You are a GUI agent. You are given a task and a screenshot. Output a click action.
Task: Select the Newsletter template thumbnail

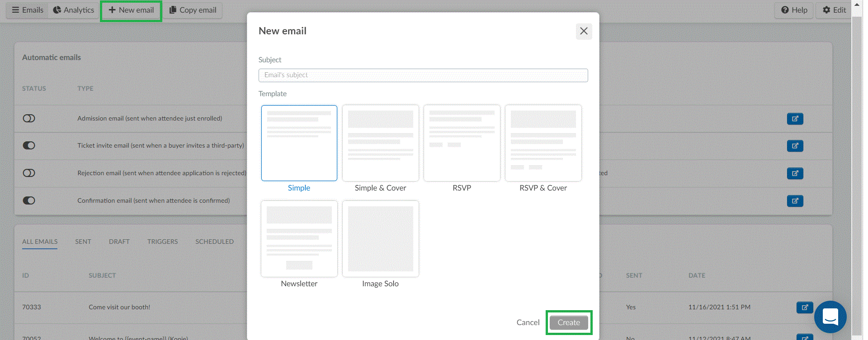coord(299,239)
